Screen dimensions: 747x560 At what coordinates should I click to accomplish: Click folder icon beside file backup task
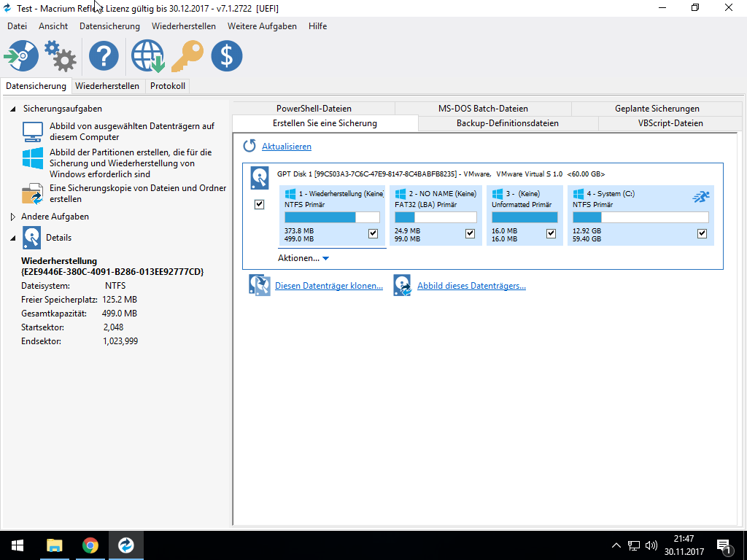pyautogui.click(x=33, y=194)
